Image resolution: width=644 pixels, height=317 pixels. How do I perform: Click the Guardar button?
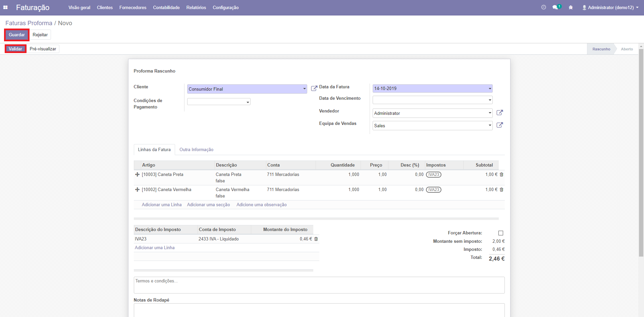pos(17,35)
